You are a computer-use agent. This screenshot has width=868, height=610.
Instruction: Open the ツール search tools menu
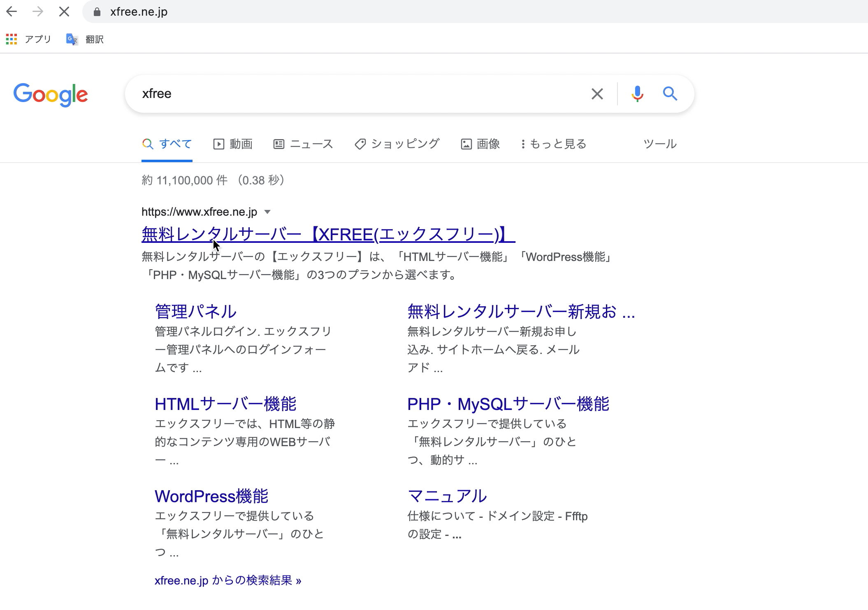[x=659, y=144]
